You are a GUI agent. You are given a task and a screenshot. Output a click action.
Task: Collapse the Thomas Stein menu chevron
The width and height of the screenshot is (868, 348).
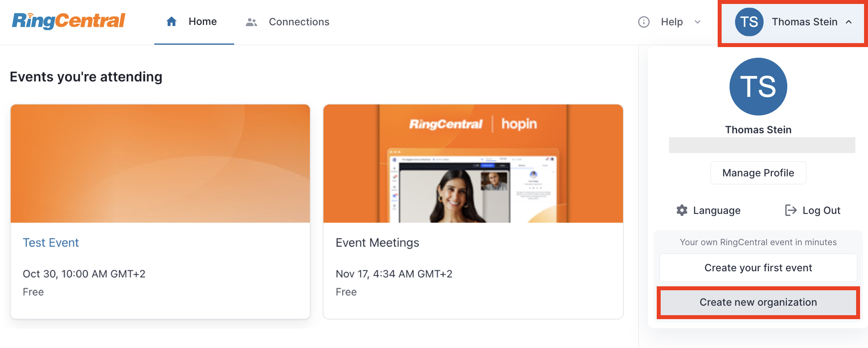point(849,22)
